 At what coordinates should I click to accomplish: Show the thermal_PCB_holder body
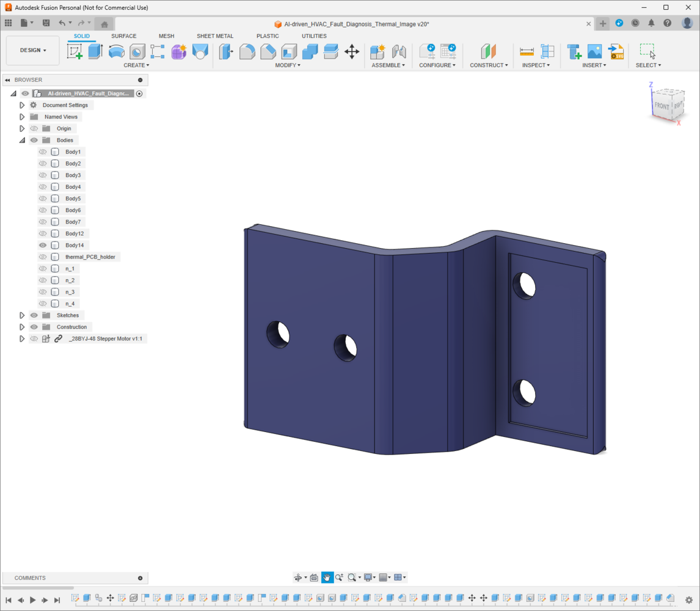(43, 257)
